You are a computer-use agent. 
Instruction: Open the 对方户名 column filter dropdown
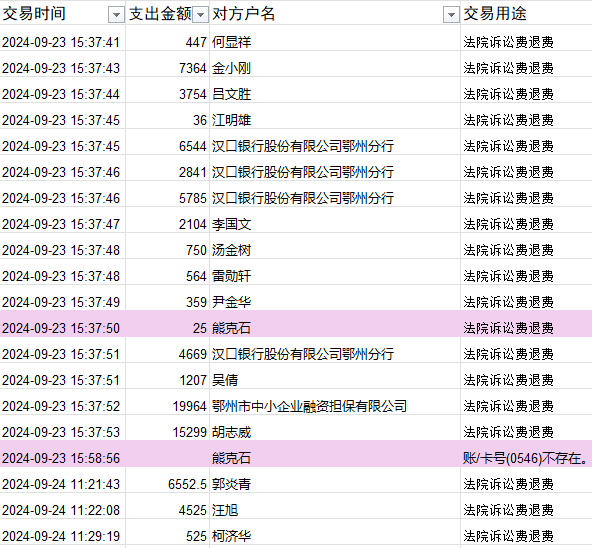coord(451,15)
